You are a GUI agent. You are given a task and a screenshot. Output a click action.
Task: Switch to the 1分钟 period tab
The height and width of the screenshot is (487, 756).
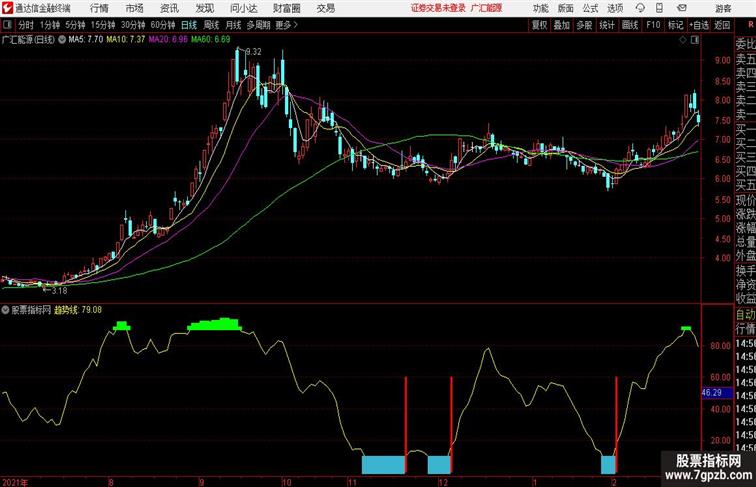(x=50, y=25)
